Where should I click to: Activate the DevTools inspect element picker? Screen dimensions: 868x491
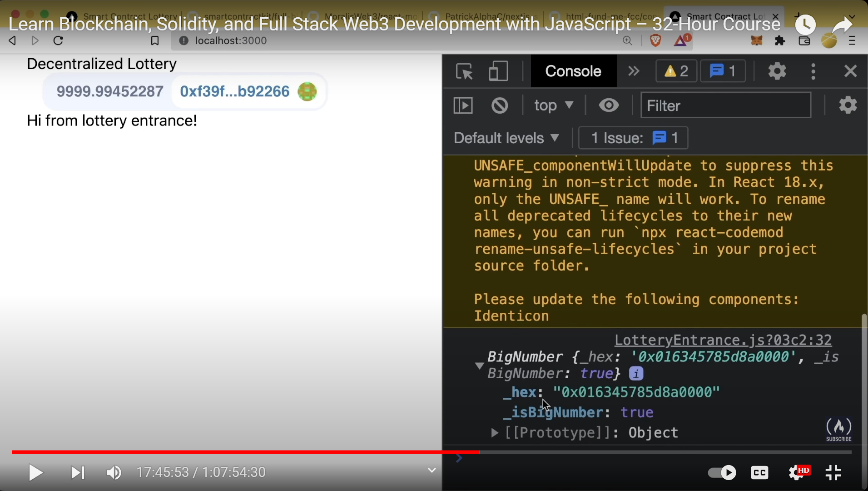point(464,71)
